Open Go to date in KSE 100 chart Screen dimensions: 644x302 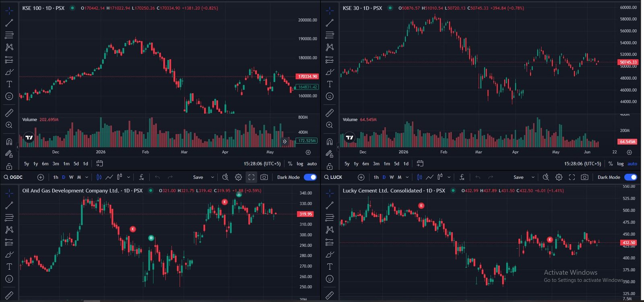tap(99, 163)
